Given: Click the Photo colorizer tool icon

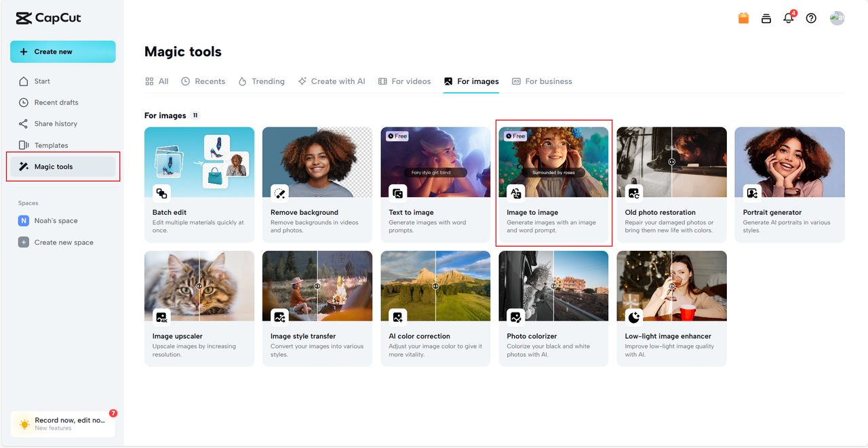Looking at the screenshot, I should (515, 317).
